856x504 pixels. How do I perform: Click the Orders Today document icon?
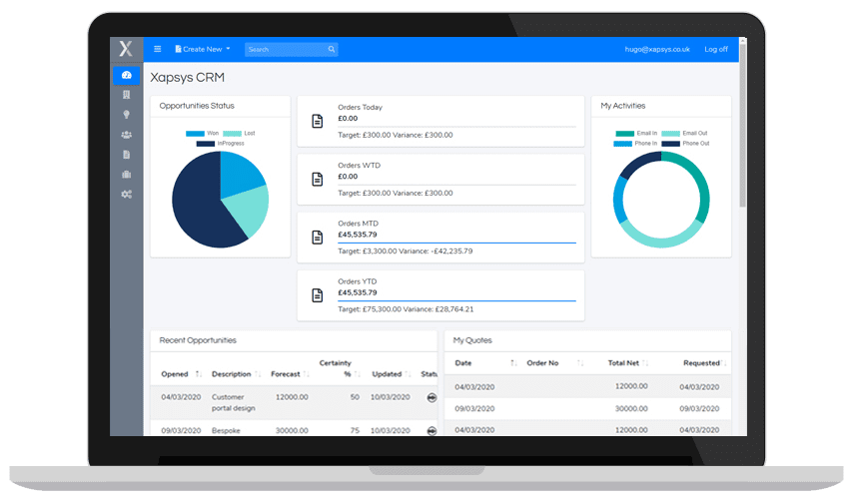tap(318, 121)
